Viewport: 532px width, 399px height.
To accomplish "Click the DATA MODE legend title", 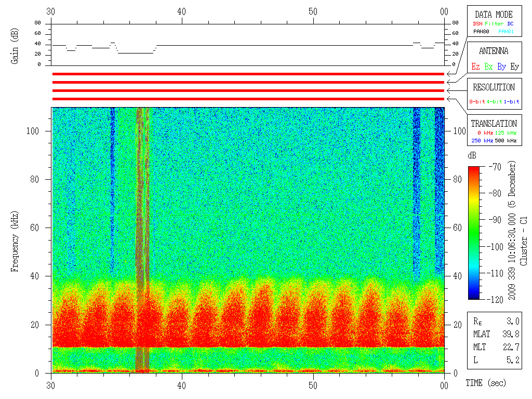I will point(494,15).
